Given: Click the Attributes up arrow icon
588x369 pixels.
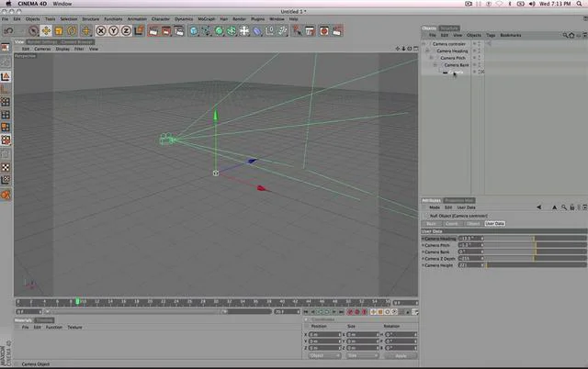Looking at the screenshot, I should 554,207.
